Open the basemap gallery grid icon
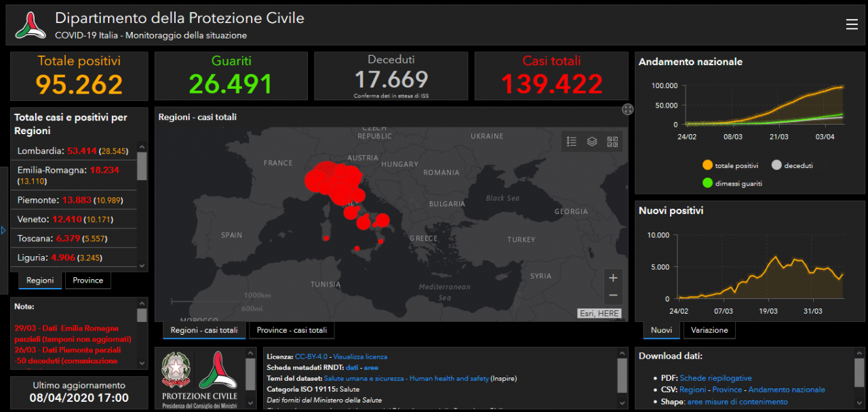Screen dimensions: 868x412 (612, 142)
